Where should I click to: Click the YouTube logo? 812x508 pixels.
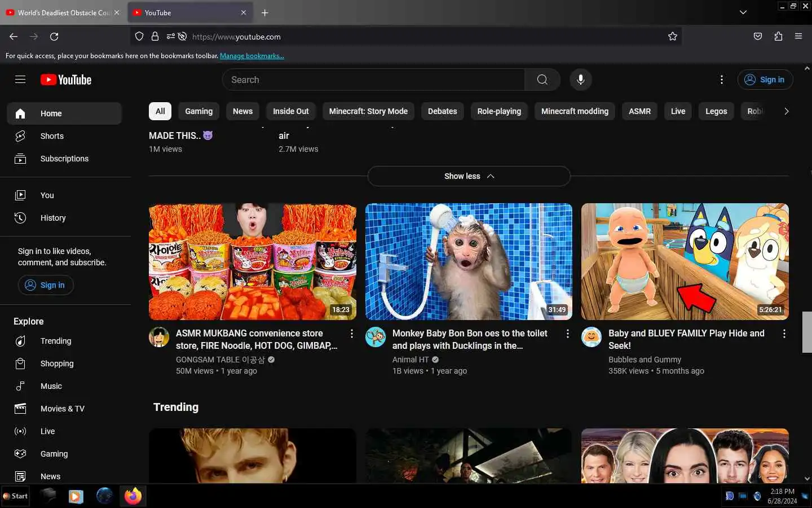66,80
